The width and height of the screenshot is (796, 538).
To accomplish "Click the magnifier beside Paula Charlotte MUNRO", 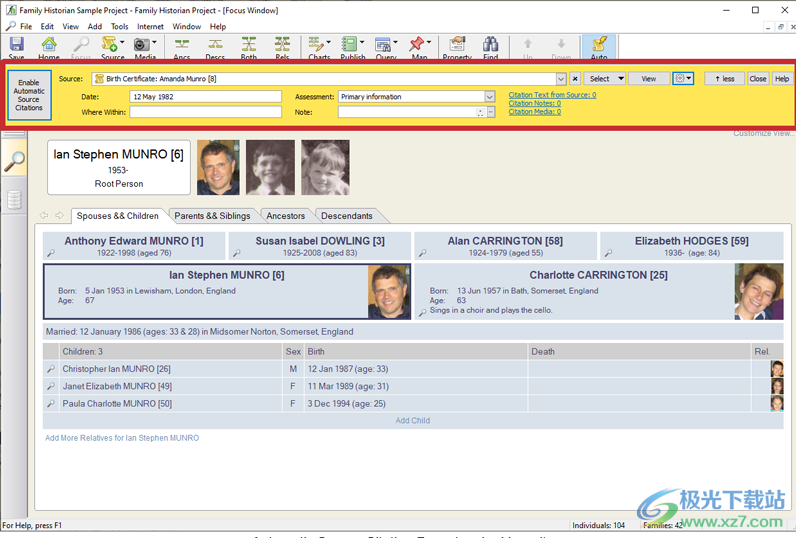I will [x=51, y=404].
